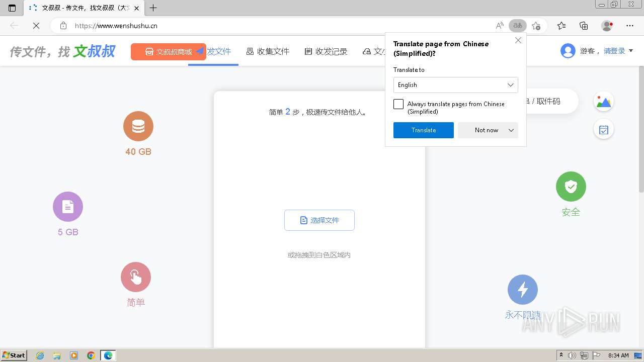Open the tab actions menu icon

coord(12,8)
